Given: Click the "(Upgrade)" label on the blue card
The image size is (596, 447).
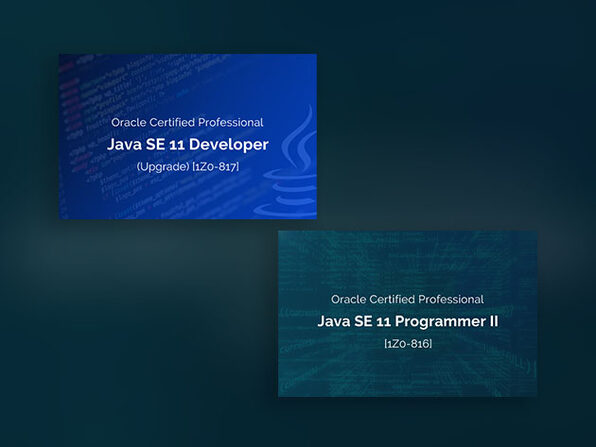Looking at the screenshot, I should (x=163, y=166).
